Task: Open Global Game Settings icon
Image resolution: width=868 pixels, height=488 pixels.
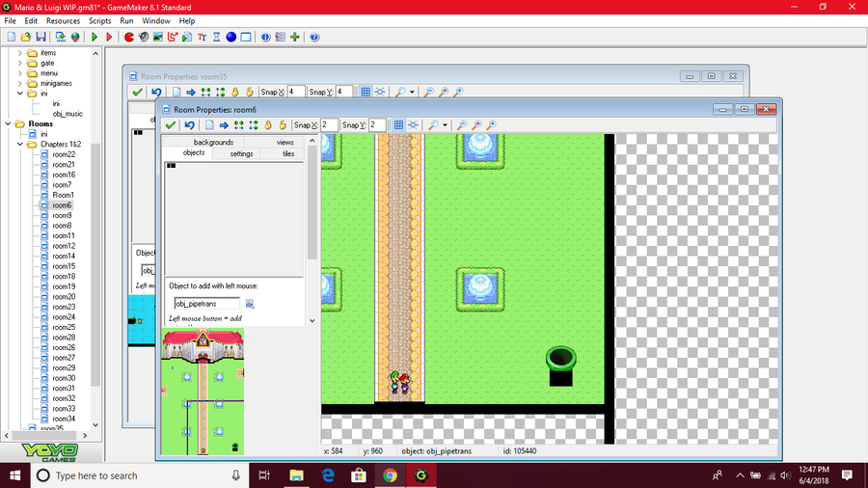Action: point(280,37)
